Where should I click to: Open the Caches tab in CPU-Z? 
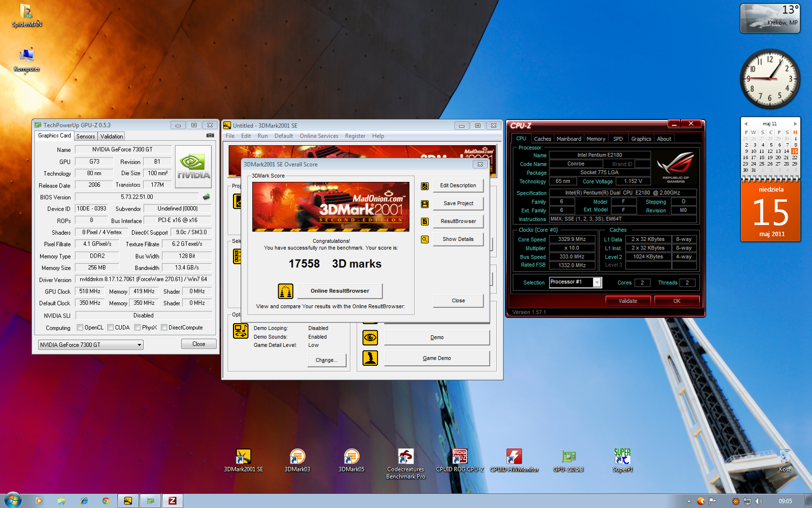tap(543, 139)
